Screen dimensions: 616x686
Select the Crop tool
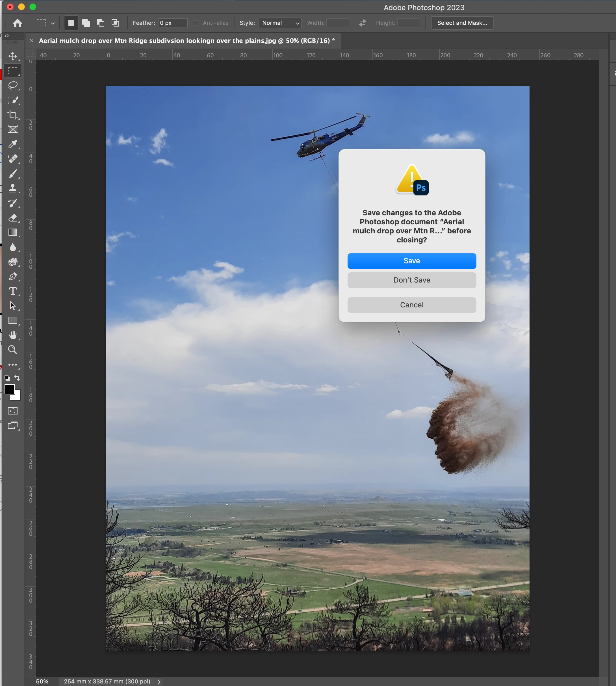point(13,115)
